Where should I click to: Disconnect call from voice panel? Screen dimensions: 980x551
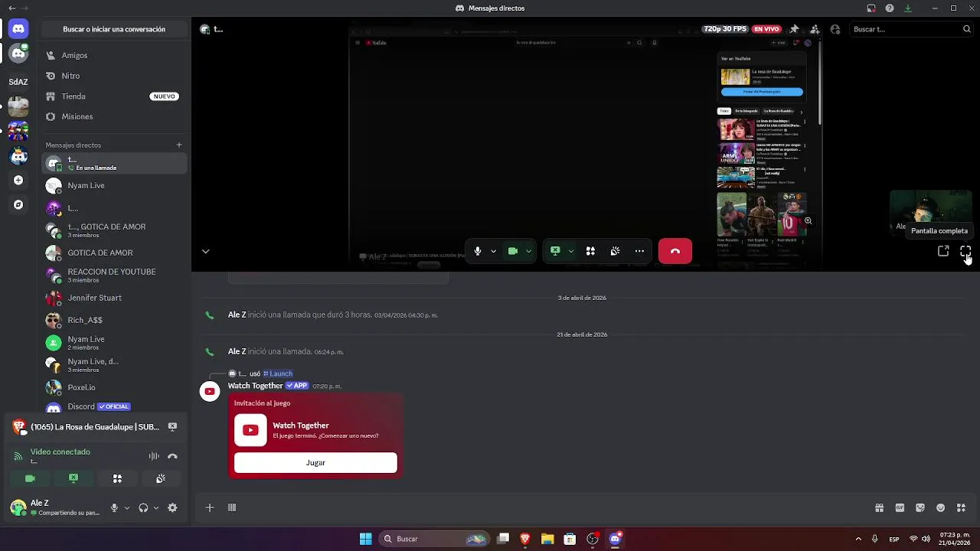click(172, 456)
